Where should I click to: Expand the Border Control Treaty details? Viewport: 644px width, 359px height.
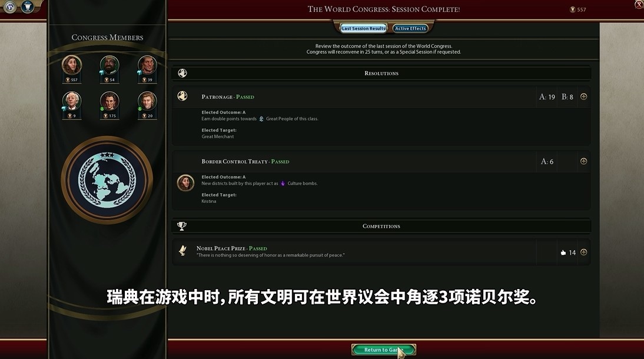(583, 161)
